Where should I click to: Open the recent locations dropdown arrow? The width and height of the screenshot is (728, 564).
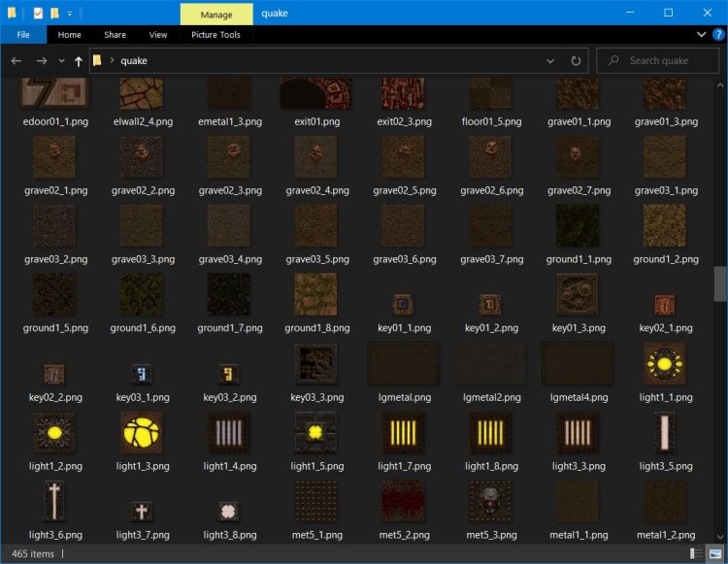coord(60,60)
